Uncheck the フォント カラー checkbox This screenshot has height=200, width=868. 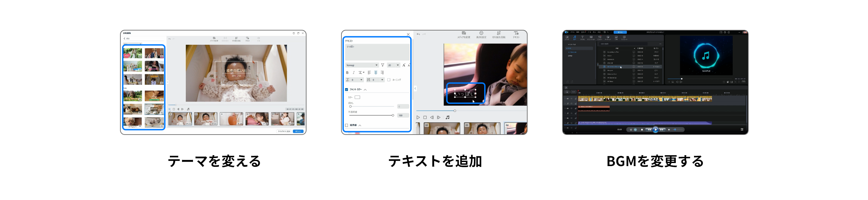pyautogui.click(x=347, y=89)
